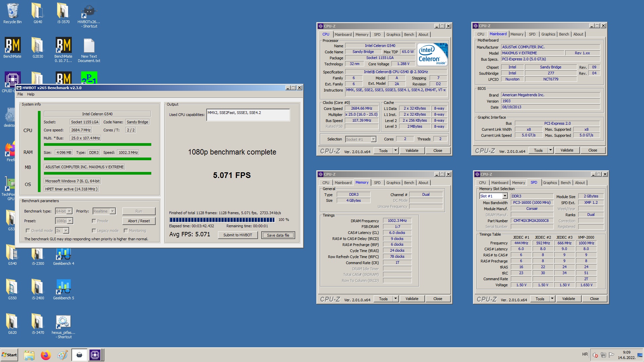This screenshot has width=644, height=362.
Task: Click the system tray clock
Action: (x=627, y=355)
